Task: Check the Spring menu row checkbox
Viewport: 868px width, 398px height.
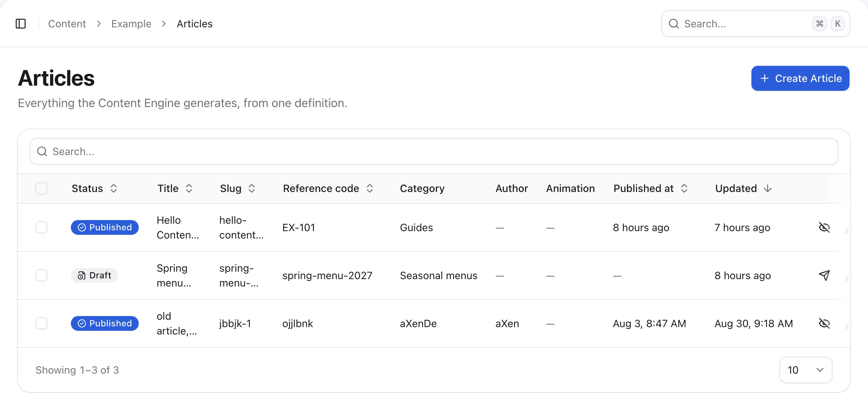Action: click(x=41, y=275)
